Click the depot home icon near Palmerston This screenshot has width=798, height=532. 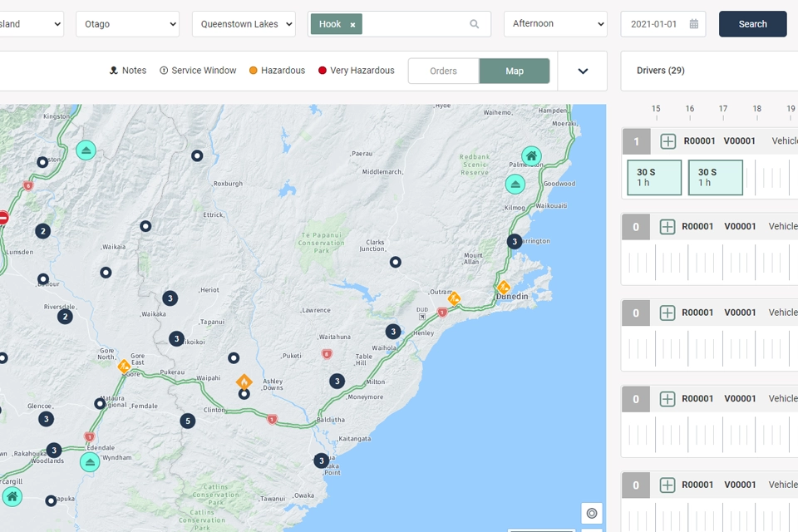coord(531,155)
